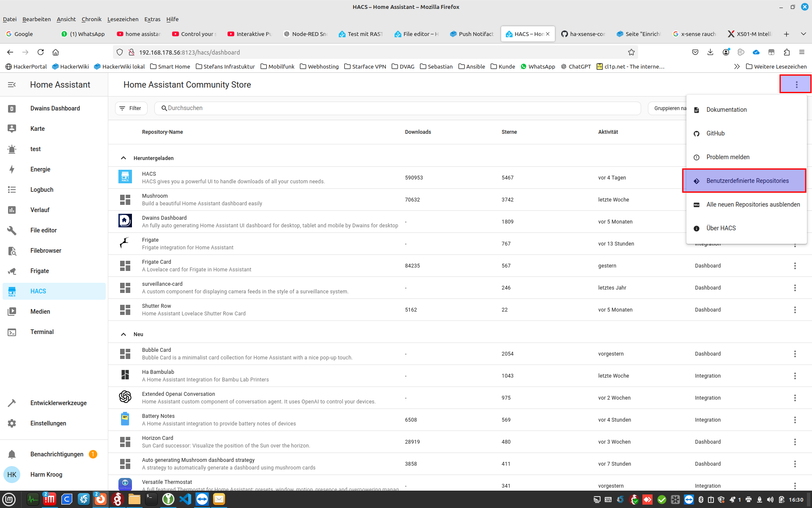Open the Frigate sidebar item
This screenshot has height=508, width=812.
click(x=39, y=271)
